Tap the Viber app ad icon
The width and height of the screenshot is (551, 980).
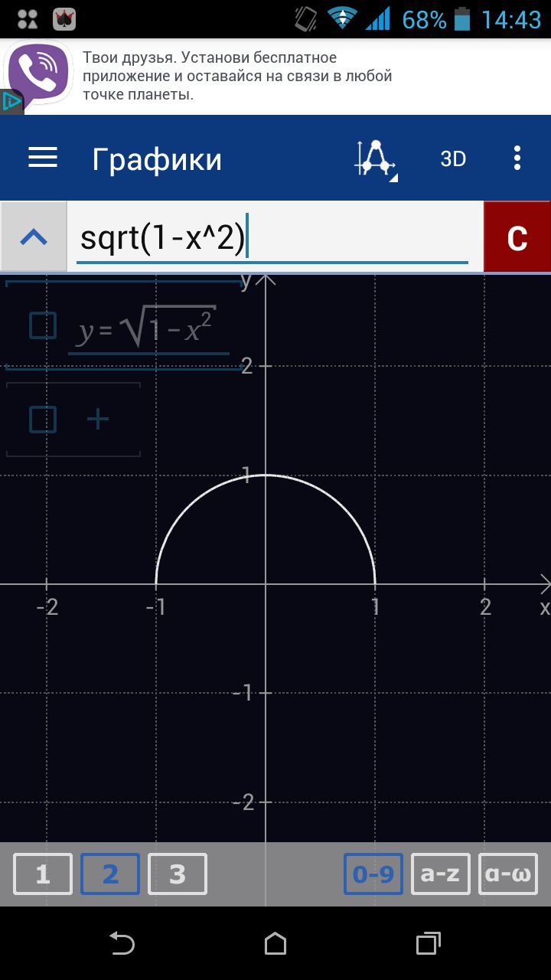pos(38,73)
